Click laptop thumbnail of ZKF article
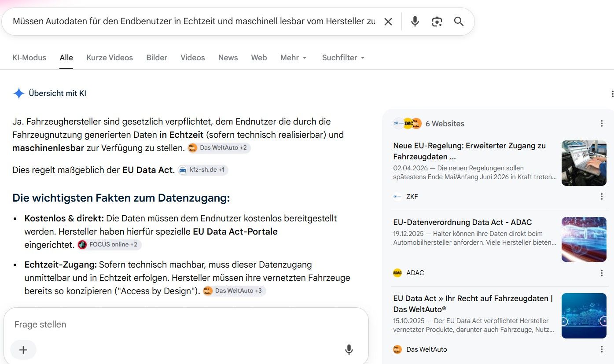The width and height of the screenshot is (614, 364). point(584,163)
